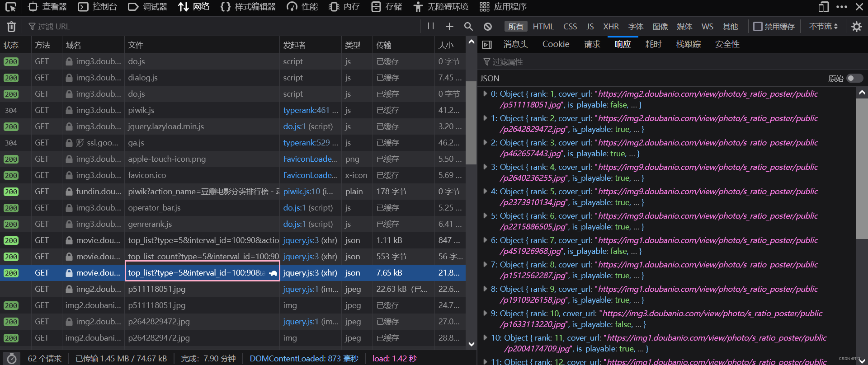Screen dimensions: 868x365
Task: Open the Storage (存储) tab
Action: (387, 7)
